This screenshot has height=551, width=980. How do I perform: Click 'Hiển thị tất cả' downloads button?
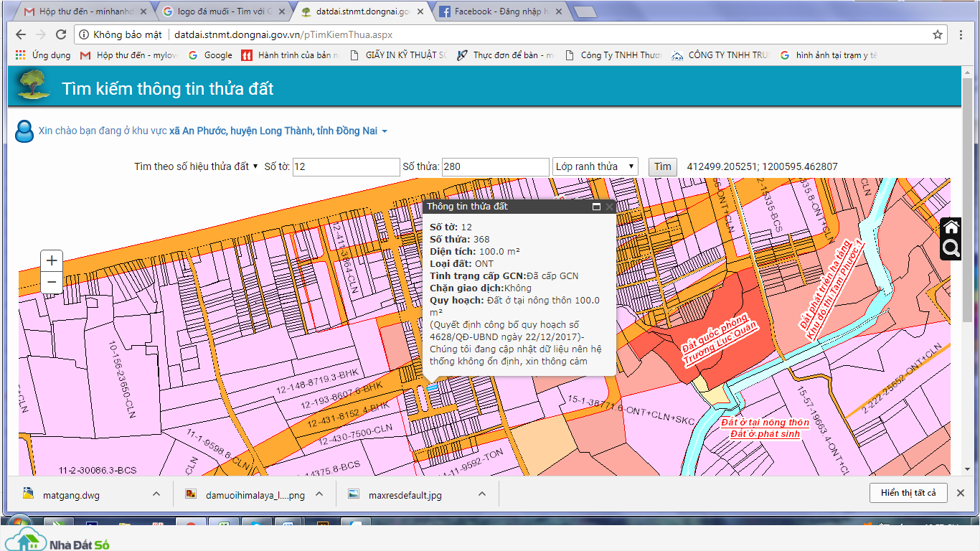(908, 493)
